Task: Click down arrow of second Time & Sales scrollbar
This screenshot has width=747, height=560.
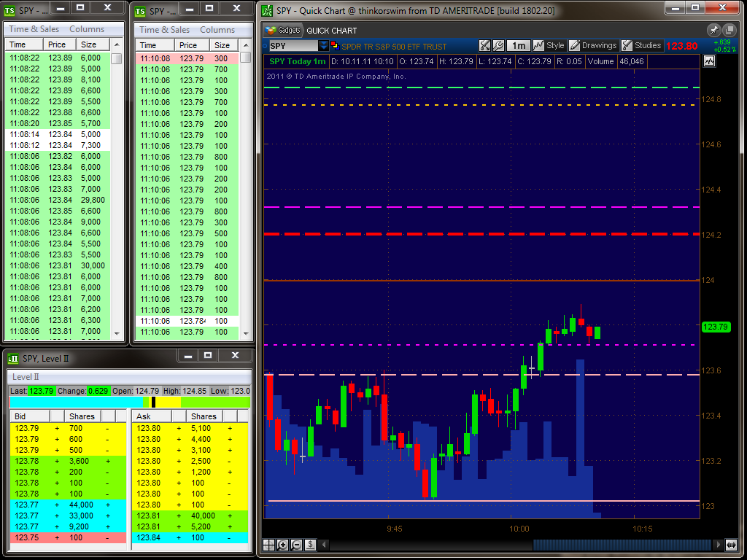Action: tap(246, 334)
